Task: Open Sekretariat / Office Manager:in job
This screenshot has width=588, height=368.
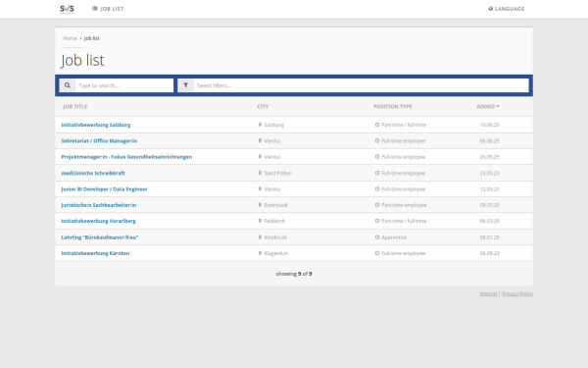Action: tap(99, 140)
